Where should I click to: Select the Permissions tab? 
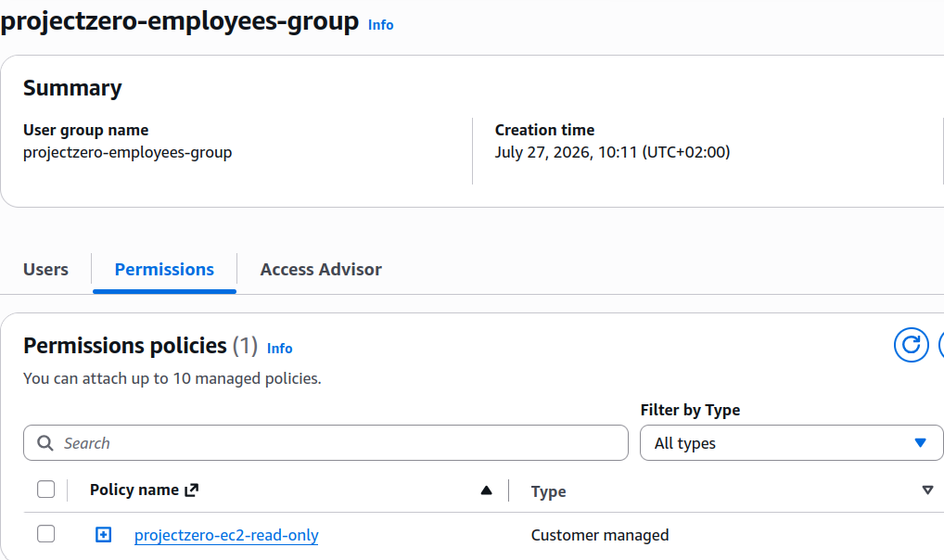coord(164,269)
